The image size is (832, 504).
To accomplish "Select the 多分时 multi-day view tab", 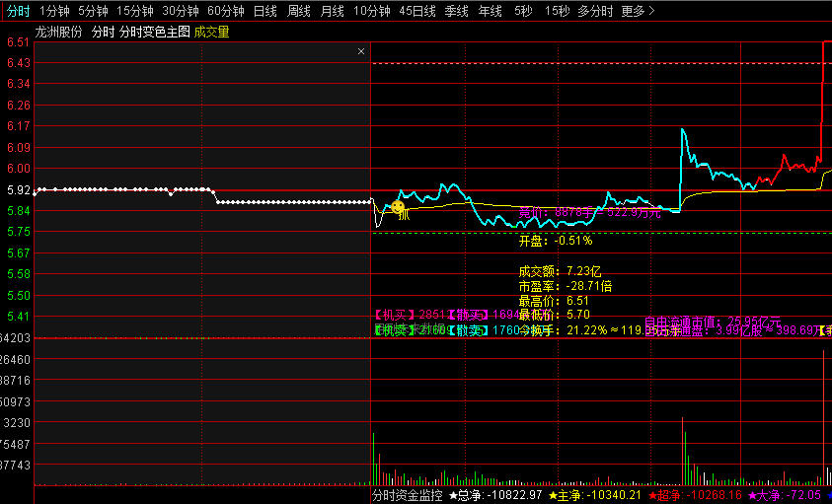I will point(594,12).
